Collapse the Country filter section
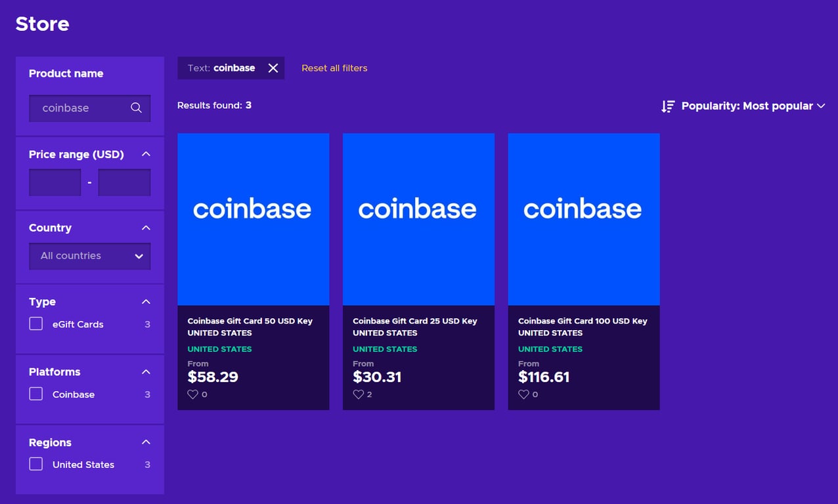This screenshot has height=504, width=838. click(x=146, y=228)
